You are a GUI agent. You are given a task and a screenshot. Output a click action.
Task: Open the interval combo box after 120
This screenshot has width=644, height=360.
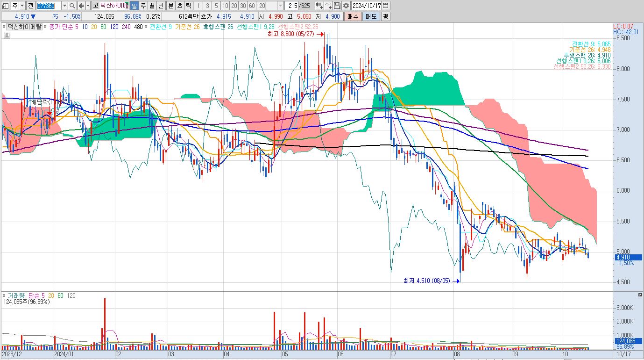pos(280,6)
